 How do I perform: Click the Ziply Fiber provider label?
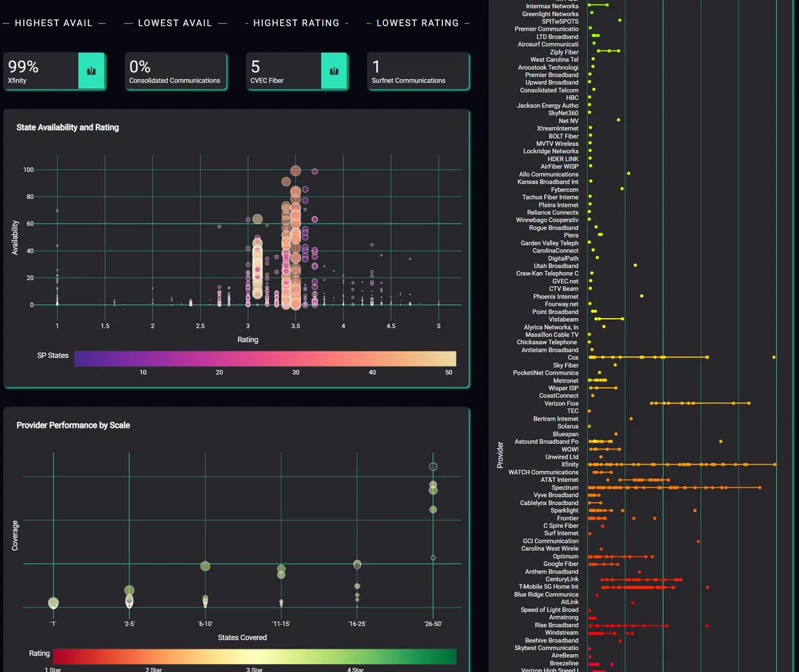coord(564,52)
